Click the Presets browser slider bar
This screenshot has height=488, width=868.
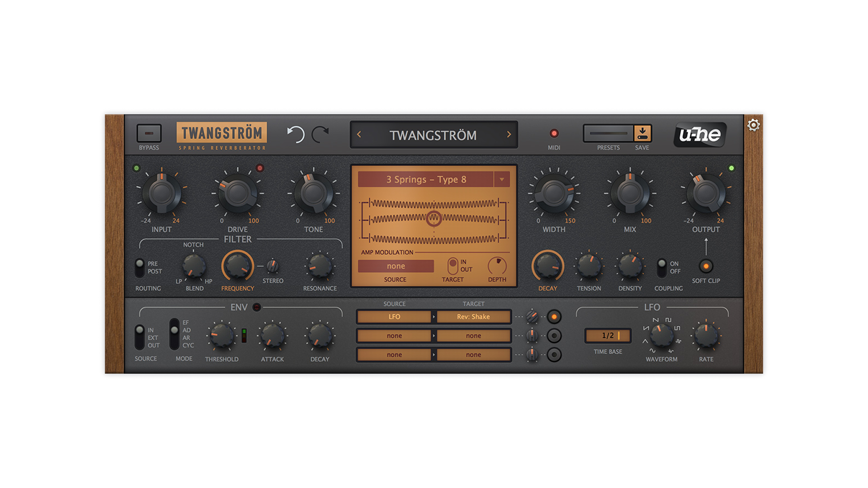[609, 134]
